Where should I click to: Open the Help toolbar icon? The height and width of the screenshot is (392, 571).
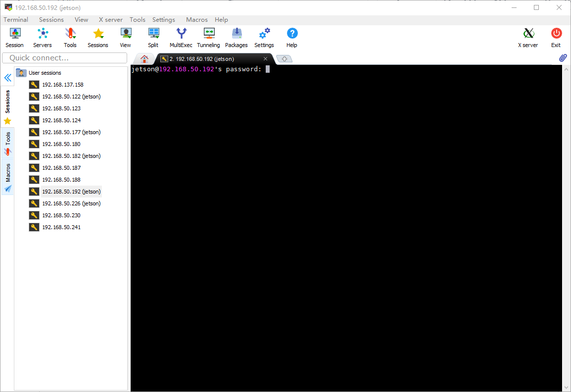click(x=292, y=38)
